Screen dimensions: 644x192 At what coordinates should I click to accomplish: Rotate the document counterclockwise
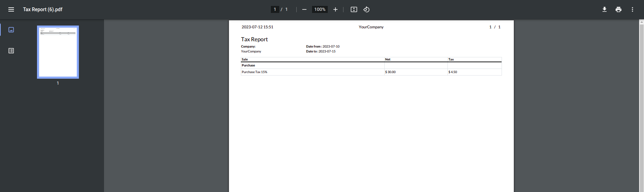[367, 9]
